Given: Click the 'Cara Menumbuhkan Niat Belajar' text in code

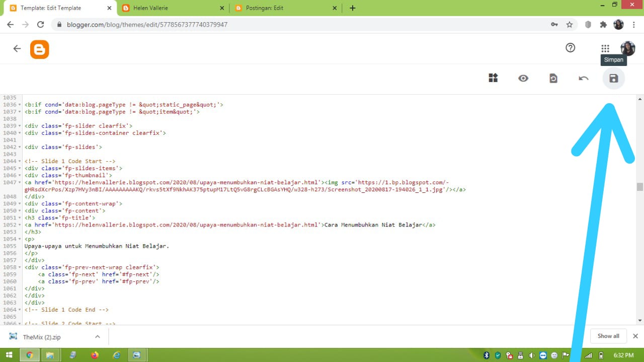Looking at the screenshot, I should [373, 225].
